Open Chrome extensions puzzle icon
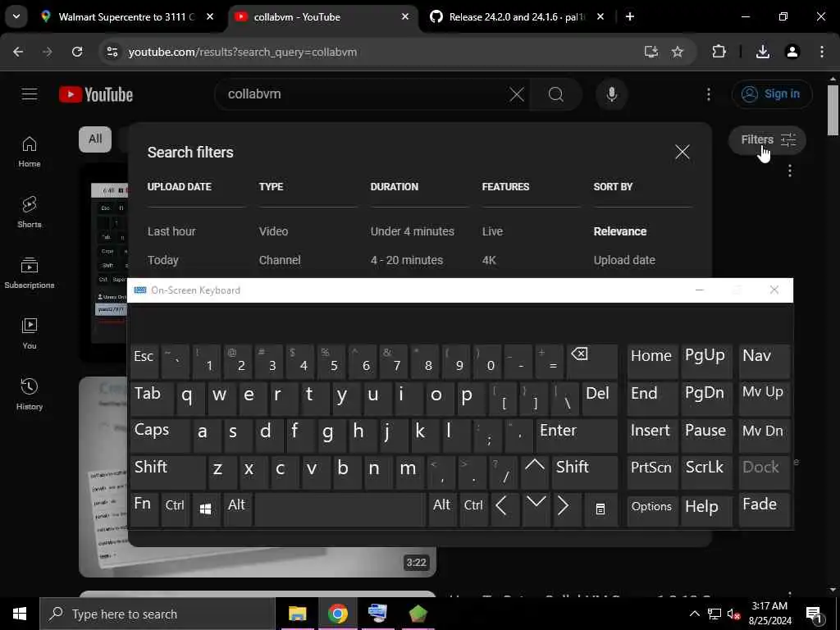The width and height of the screenshot is (840, 630). coord(719,52)
